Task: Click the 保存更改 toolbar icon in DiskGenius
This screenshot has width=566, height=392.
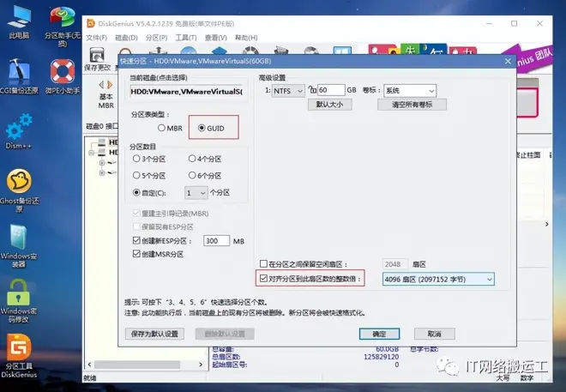Action: point(97,59)
